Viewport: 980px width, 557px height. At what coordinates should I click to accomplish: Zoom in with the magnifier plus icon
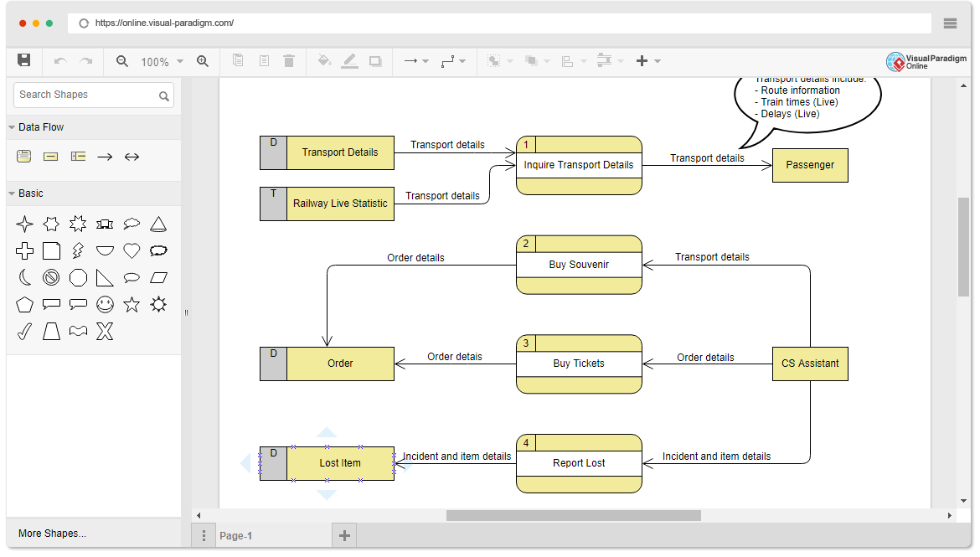coord(202,61)
